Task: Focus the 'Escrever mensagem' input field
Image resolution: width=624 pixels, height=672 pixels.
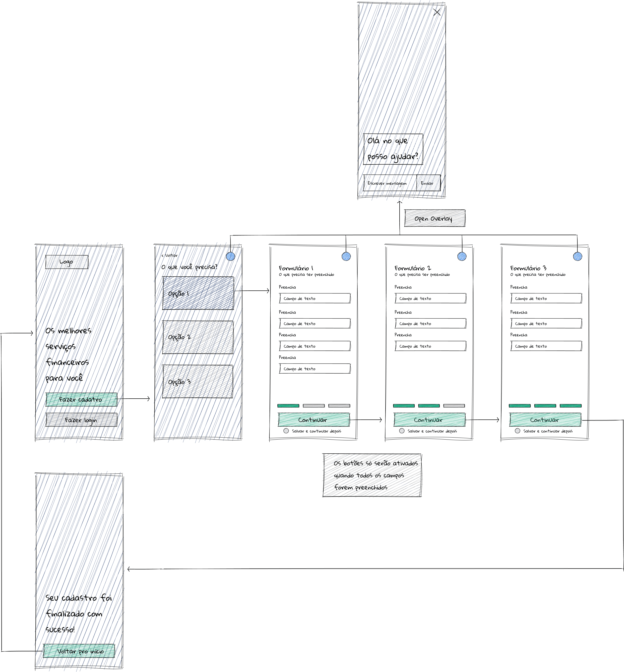Action: coord(390,183)
